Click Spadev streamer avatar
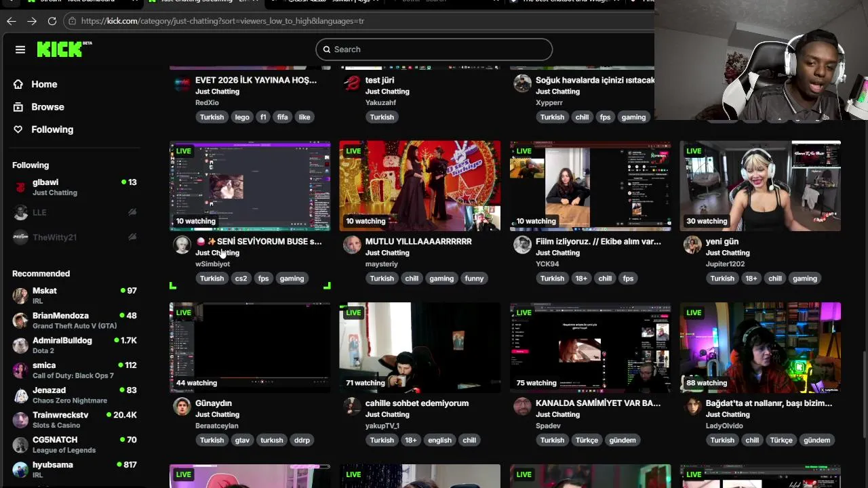This screenshot has width=868, height=488. [522, 407]
